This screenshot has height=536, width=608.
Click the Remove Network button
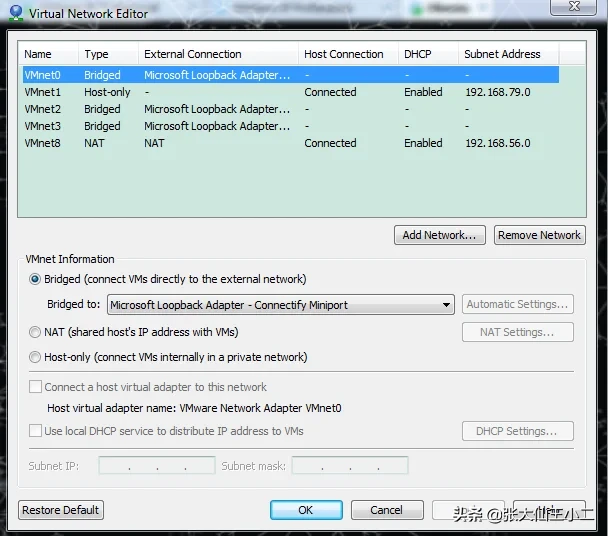(x=540, y=235)
